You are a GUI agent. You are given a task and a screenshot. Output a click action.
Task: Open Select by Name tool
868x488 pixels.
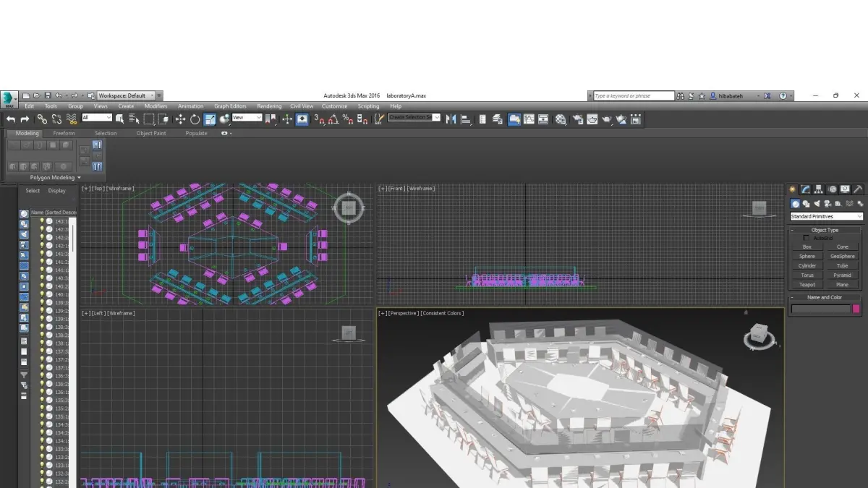pyautogui.click(x=134, y=119)
